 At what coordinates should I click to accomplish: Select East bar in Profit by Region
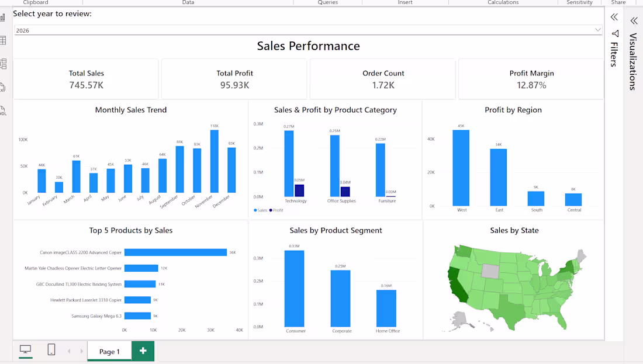(499, 178)
